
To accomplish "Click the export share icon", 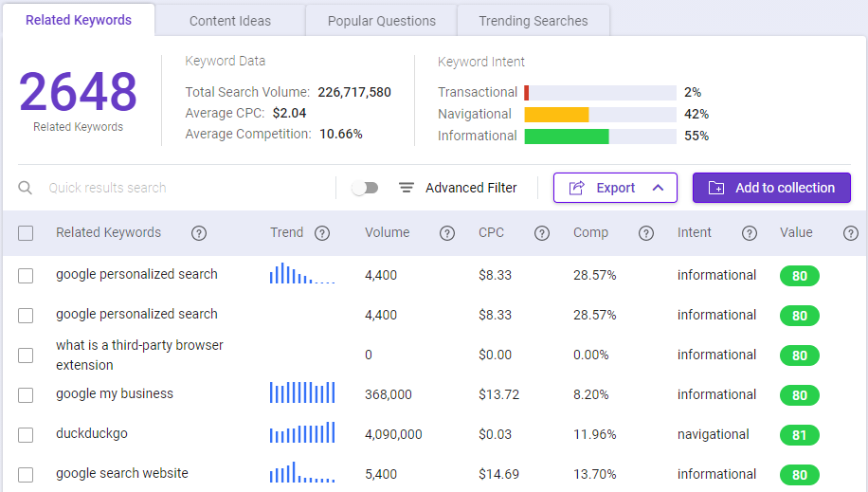I will (577, 188).
